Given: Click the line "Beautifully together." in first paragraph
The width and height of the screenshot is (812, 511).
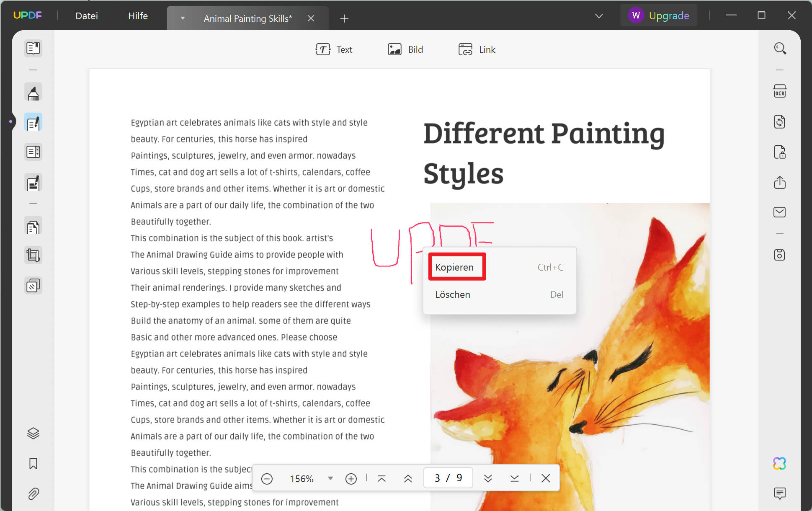Looking at the screenshot, I should coord(171,222).
